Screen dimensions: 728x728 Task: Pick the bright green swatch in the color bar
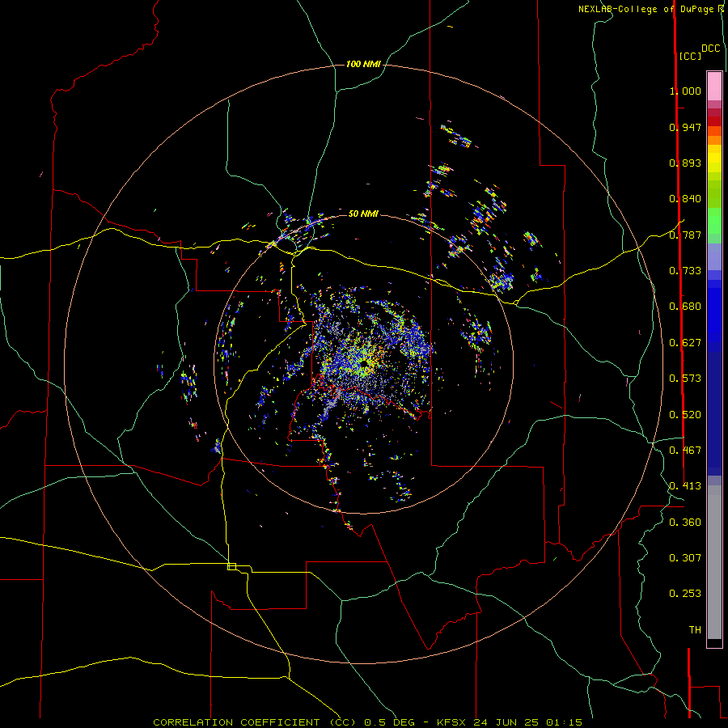(x=714, y=221)
